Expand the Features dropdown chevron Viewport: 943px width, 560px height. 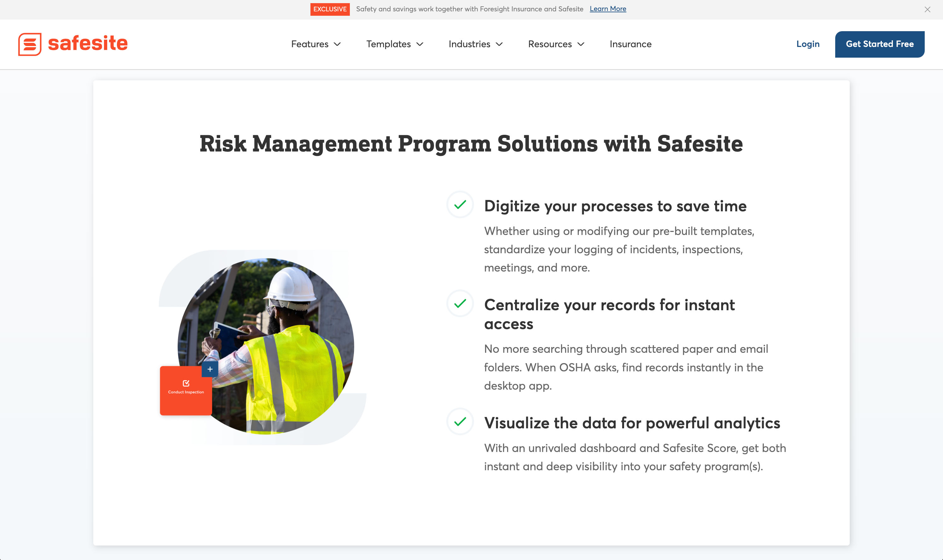click(338, 44)
